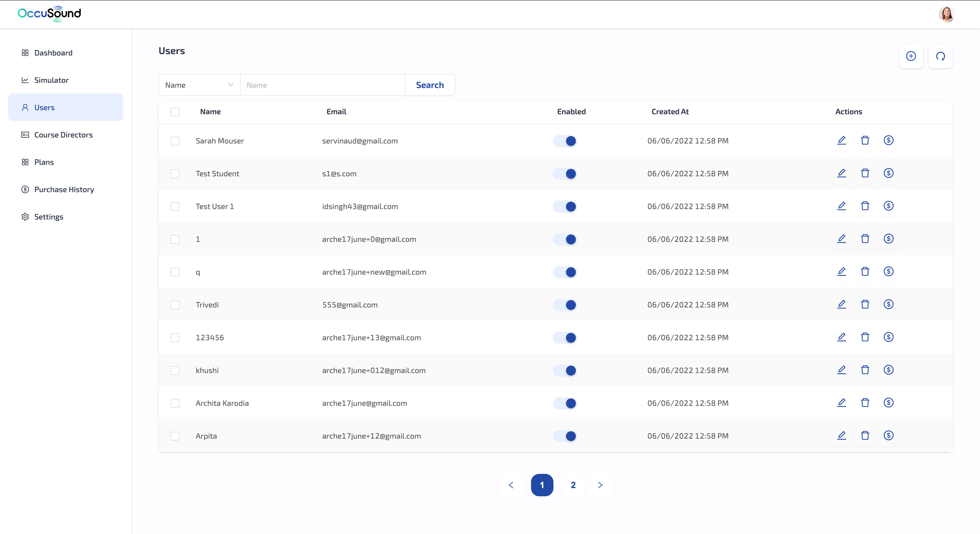Delete Archita Karodia user
The image size is (980, 534).
point(865,402)
